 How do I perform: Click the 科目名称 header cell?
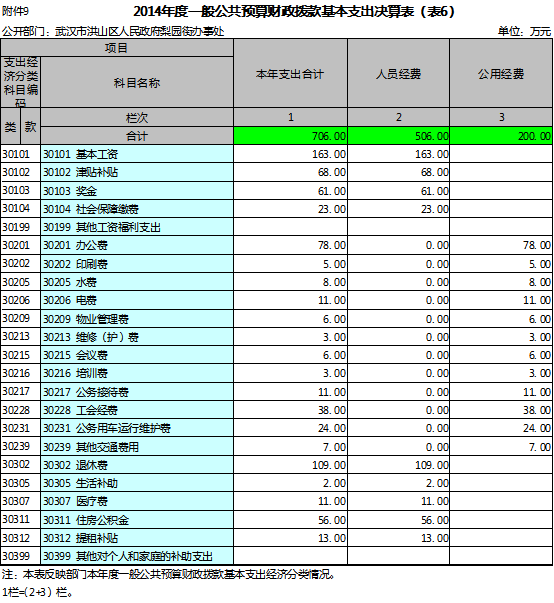point(137,82)
